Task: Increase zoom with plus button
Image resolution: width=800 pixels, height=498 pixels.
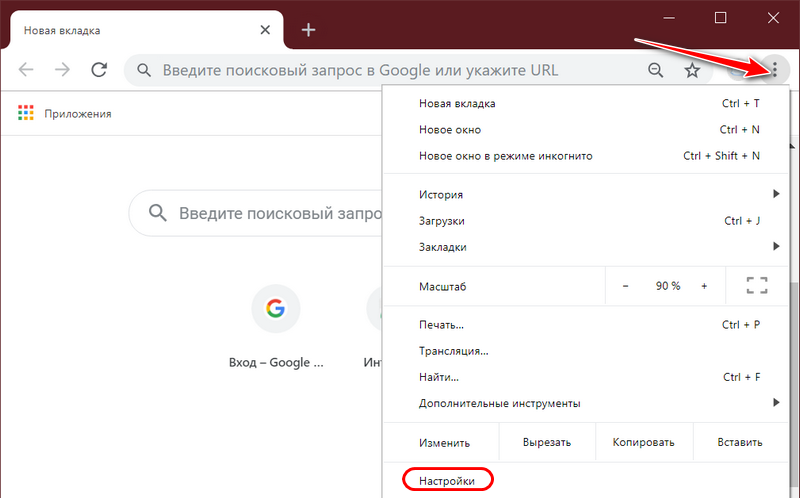Action: pos(704,286)
